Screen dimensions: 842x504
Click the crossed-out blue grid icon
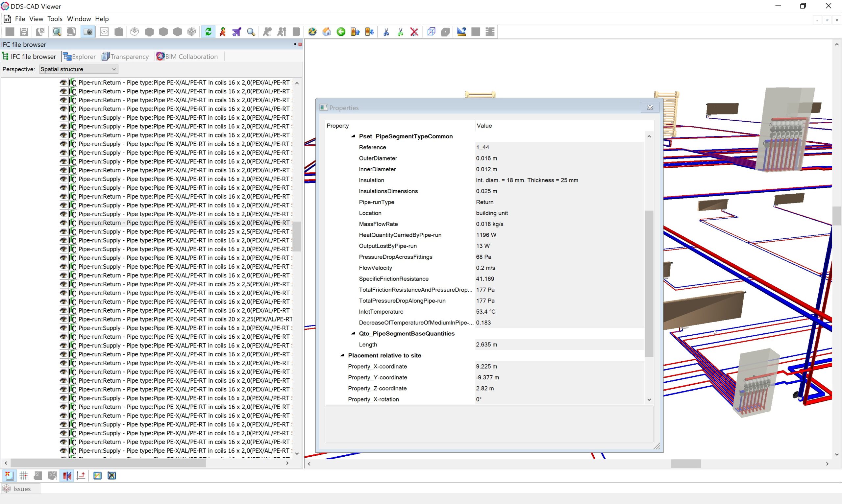(112, 476)
